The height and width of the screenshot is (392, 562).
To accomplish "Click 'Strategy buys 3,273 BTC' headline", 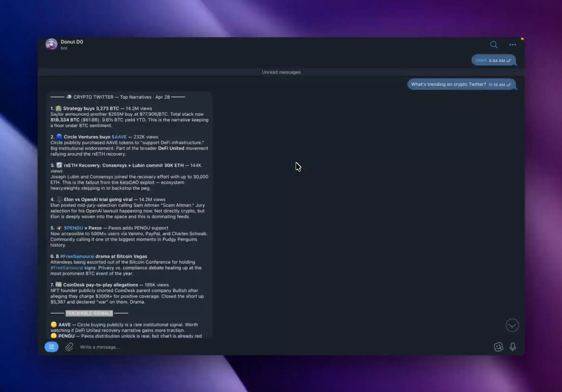I will tap(91, 108).
